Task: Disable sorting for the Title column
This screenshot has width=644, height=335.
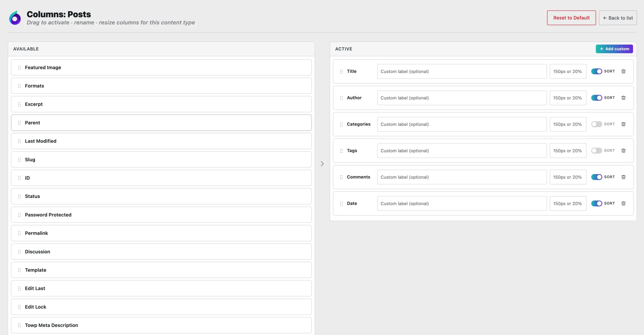Action: coord(596,71)
